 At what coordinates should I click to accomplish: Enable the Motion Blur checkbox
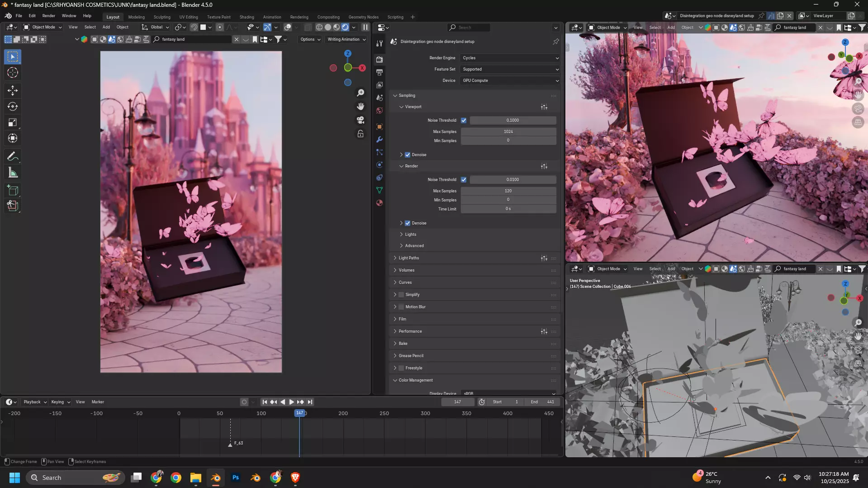point(401,307)
